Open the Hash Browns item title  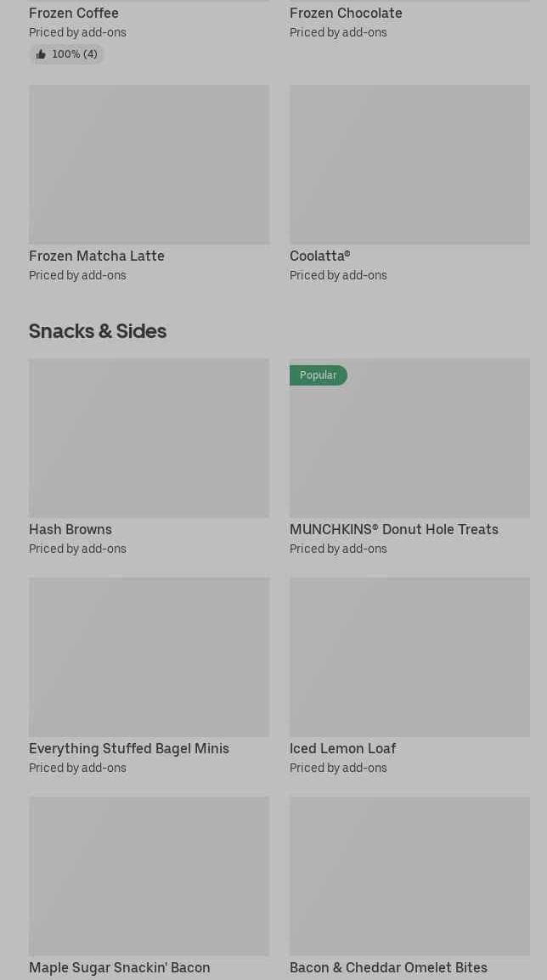70,529
